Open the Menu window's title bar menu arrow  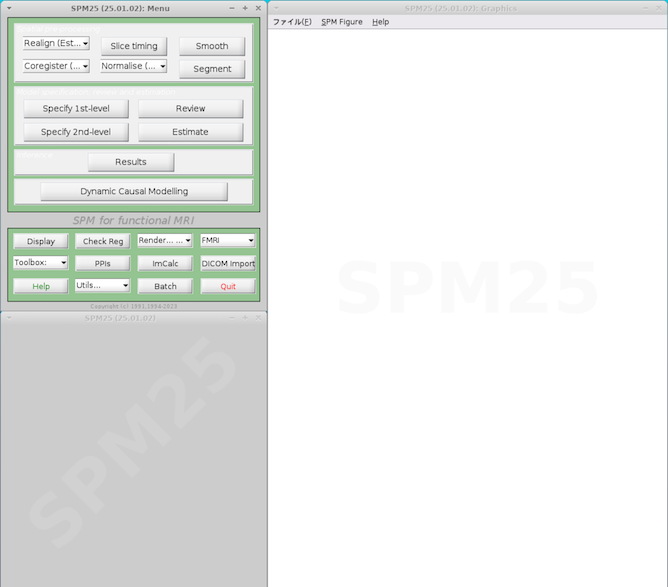pos(9,8)
